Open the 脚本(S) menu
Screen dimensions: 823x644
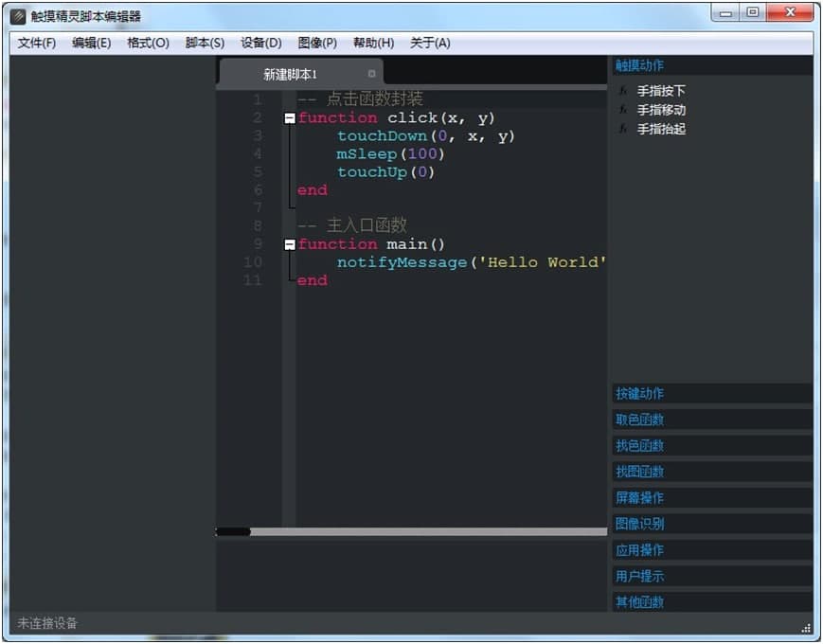pyautogui.click(x=205, y=43)
